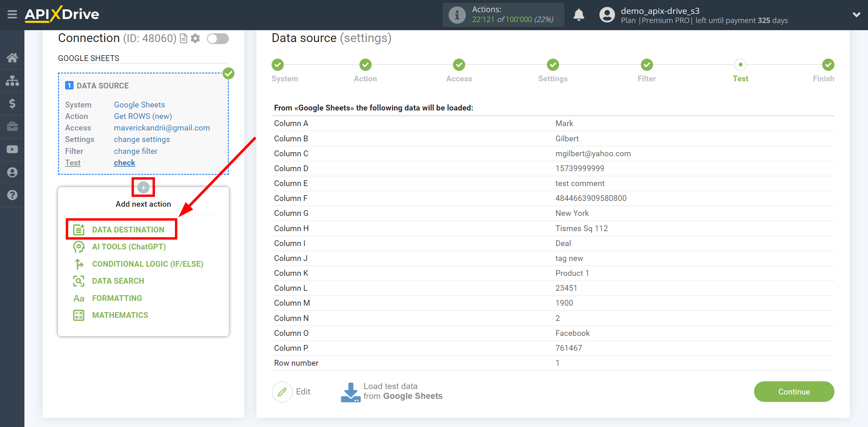Open help question icon in sidebar
This screenshot has height=427, width=868.
pos(12,195)
